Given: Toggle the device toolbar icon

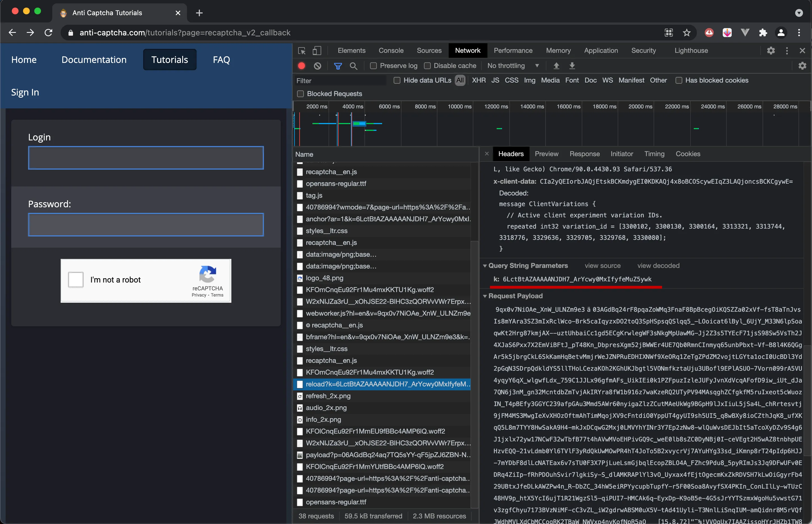Looking at the screenshot, I should tap(317, 51).
